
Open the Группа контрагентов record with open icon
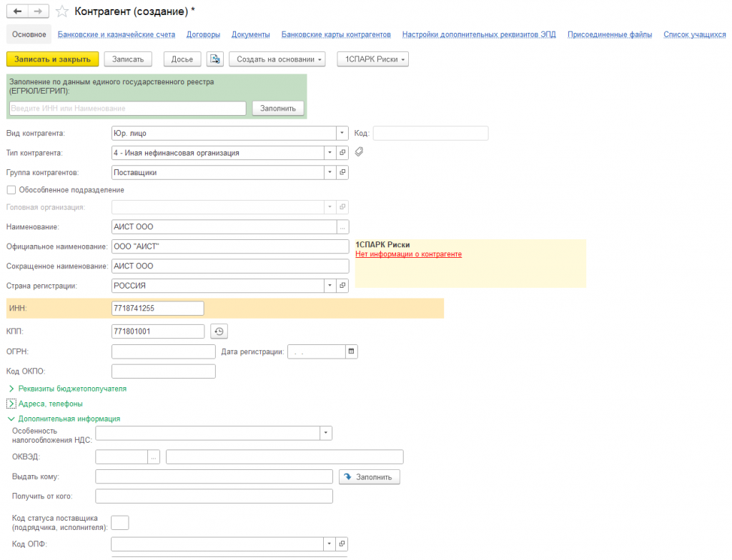342,172
